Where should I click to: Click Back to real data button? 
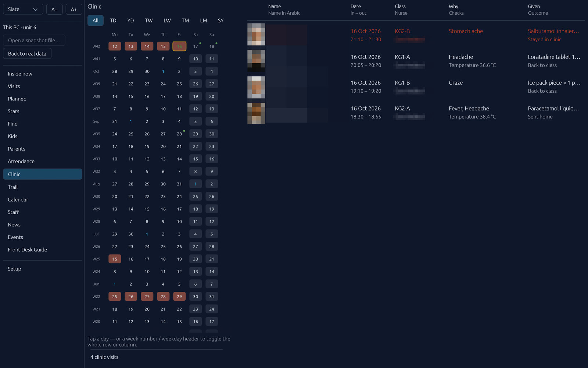27,54
